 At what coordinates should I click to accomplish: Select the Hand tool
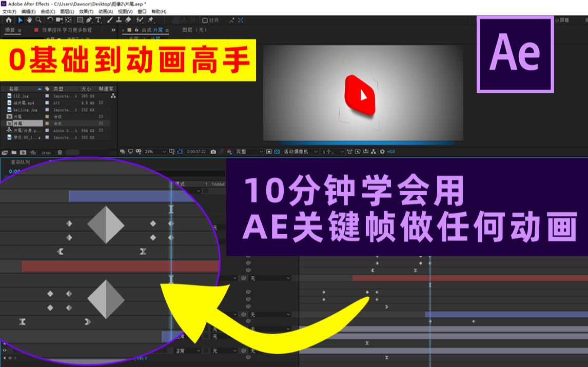click(29, 20)
